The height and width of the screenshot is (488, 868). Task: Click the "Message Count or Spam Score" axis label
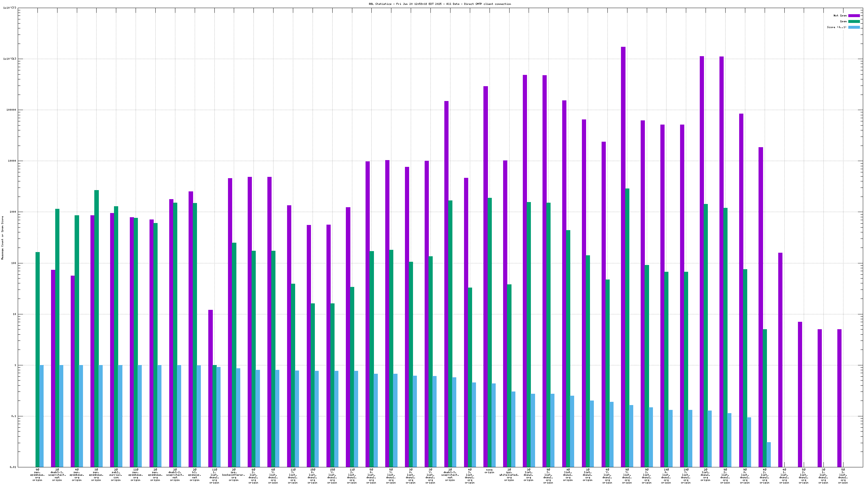pyautogui.click(x=3, y=238)
